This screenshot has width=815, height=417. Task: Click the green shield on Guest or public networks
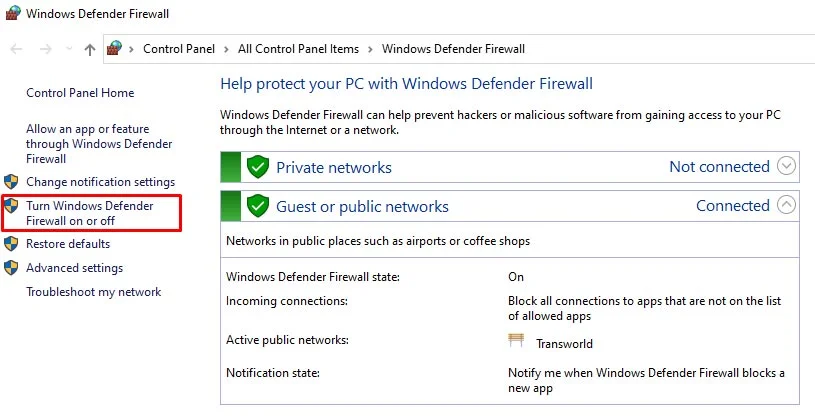tap(258, 206)
